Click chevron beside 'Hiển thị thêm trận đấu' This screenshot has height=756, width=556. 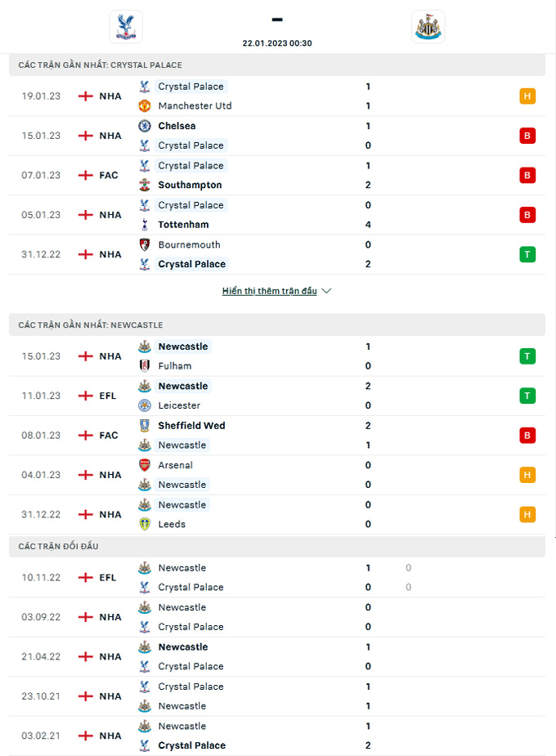click(327, 291)
